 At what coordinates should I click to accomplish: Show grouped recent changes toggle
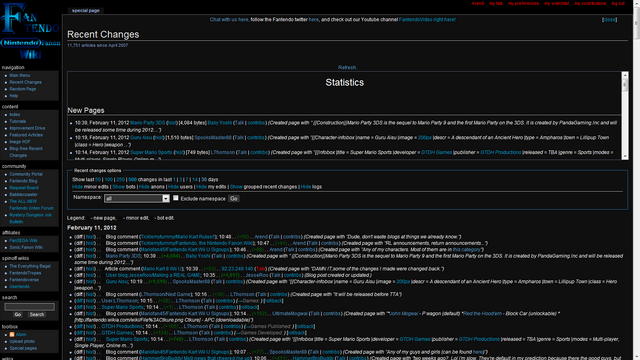coord(236,187)
